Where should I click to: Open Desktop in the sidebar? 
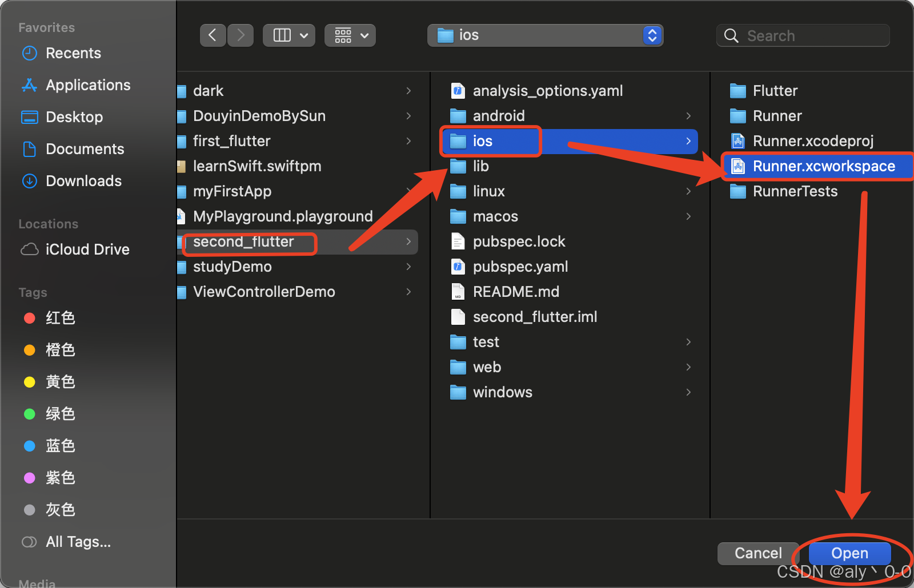(74, 117)
